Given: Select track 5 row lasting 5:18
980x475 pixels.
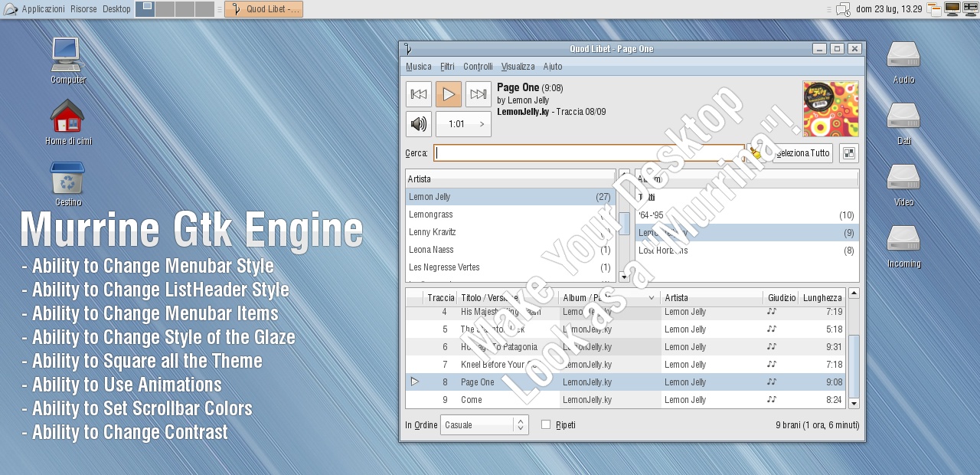Looking at the screenshot, I should [626, 329].
